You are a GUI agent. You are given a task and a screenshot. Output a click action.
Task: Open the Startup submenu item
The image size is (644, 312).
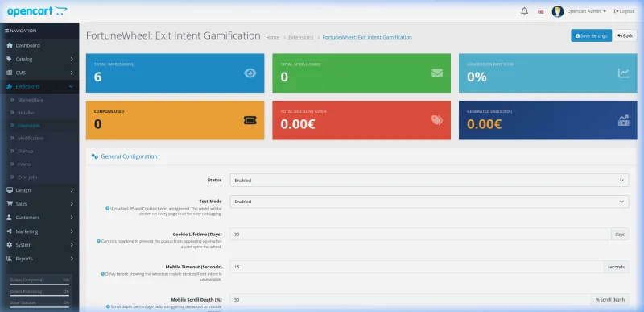coord(39,151)
